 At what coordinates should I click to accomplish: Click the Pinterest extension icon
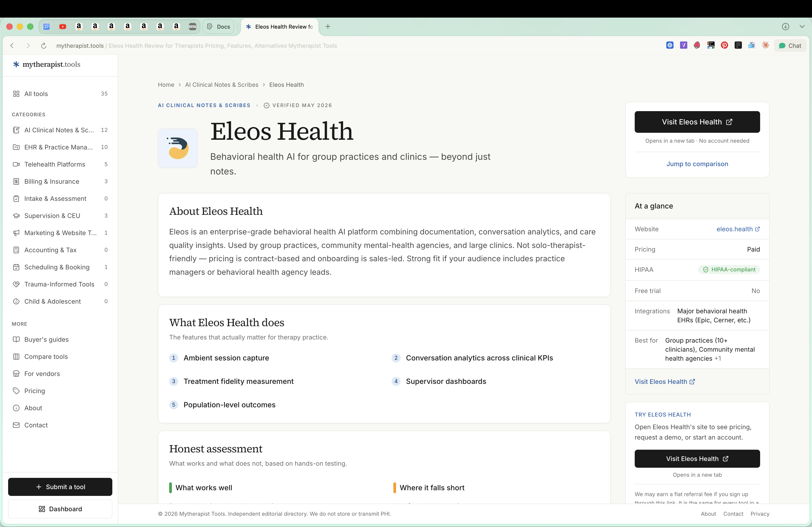[725, 45]
